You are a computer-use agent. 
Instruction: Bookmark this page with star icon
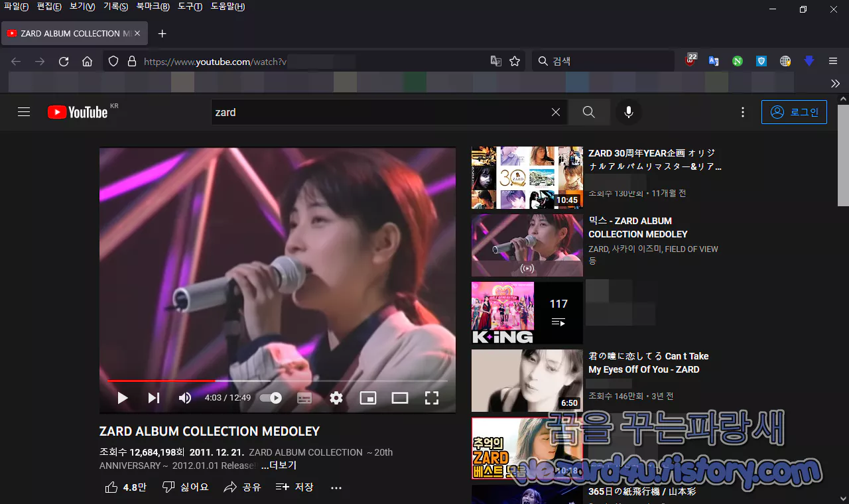point(515,61)
